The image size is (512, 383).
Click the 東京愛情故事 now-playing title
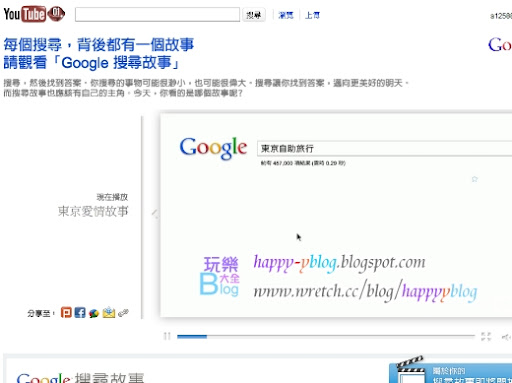click(93, 211)
